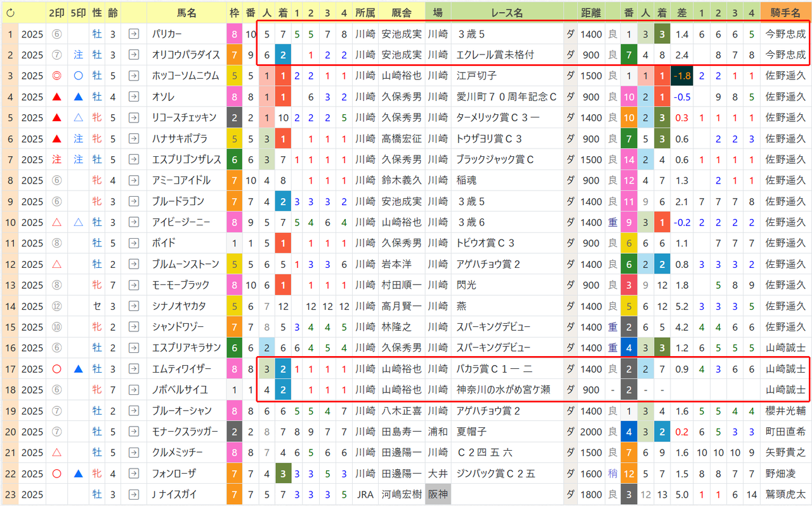Open arrow icon for クルメミッチー row

pos(134,453)
